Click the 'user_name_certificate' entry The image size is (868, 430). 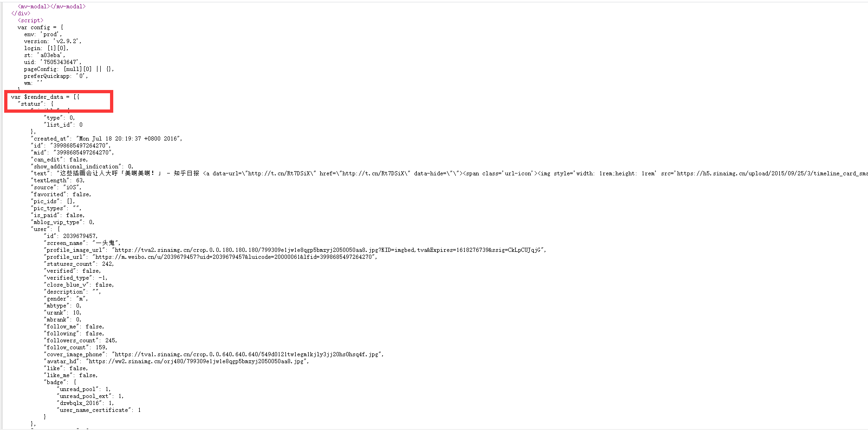(98, 410)
